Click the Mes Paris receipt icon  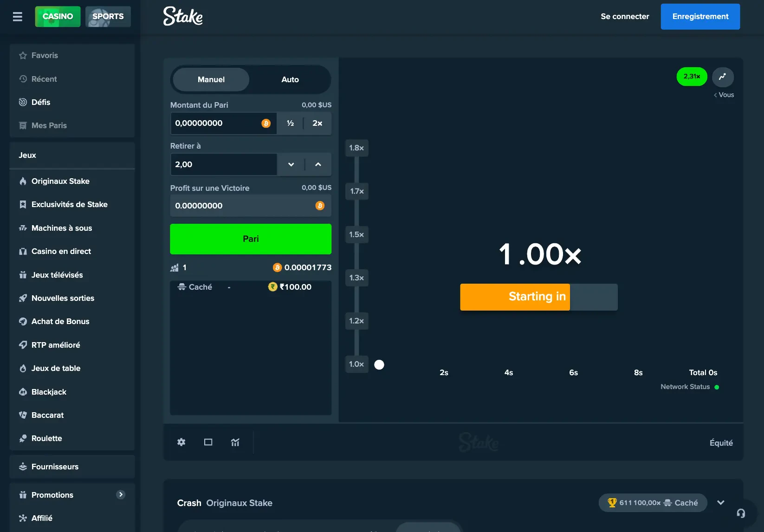(23, 125)
